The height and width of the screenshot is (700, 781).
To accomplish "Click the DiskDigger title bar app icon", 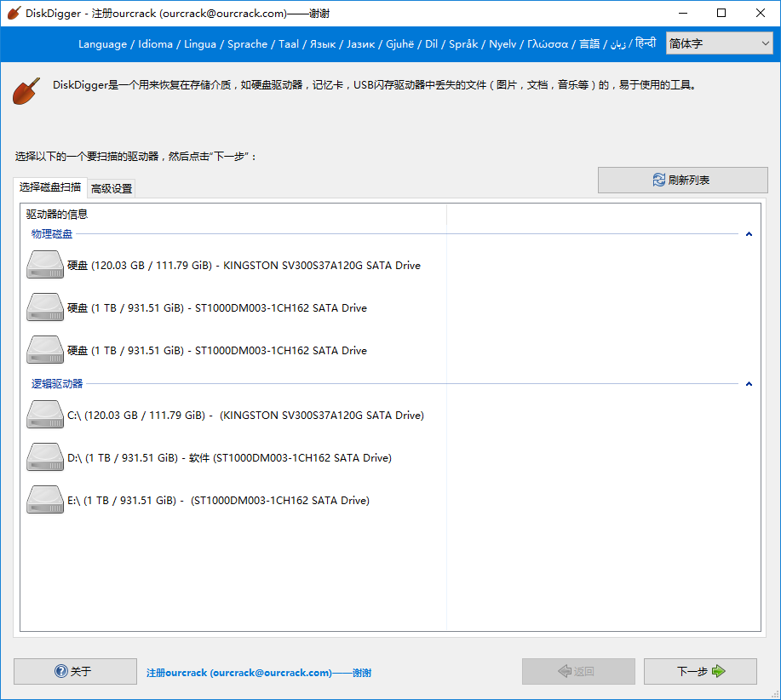I will (14, 13).
